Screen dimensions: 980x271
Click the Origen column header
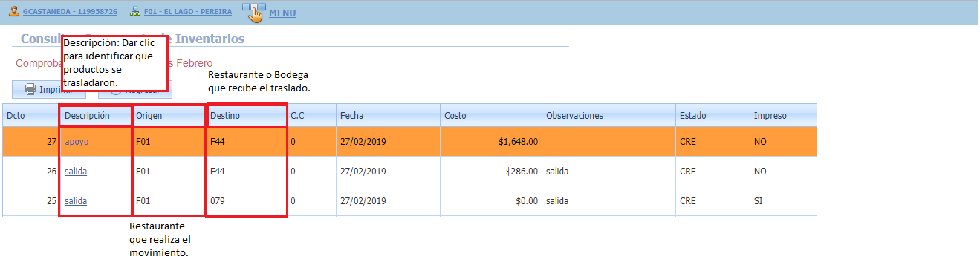(x=169, y=115)
